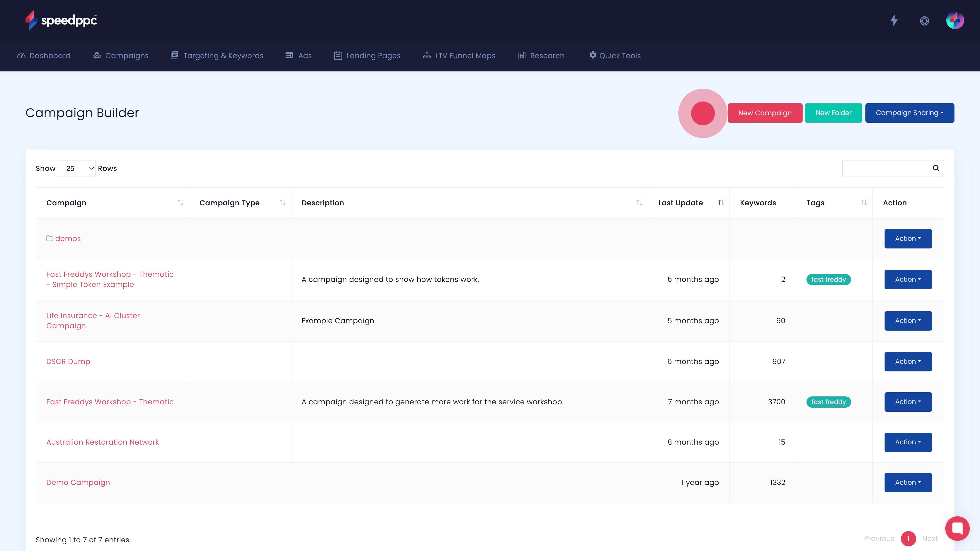Sort by Campaign column arrows

pos(180,203)
